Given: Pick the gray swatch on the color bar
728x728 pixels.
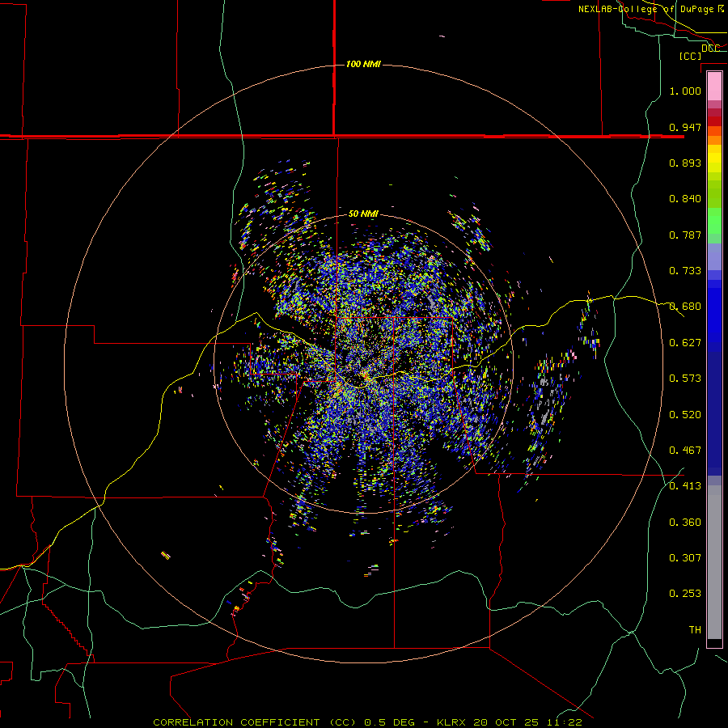Looking at the screenshot, I should 714,562.
